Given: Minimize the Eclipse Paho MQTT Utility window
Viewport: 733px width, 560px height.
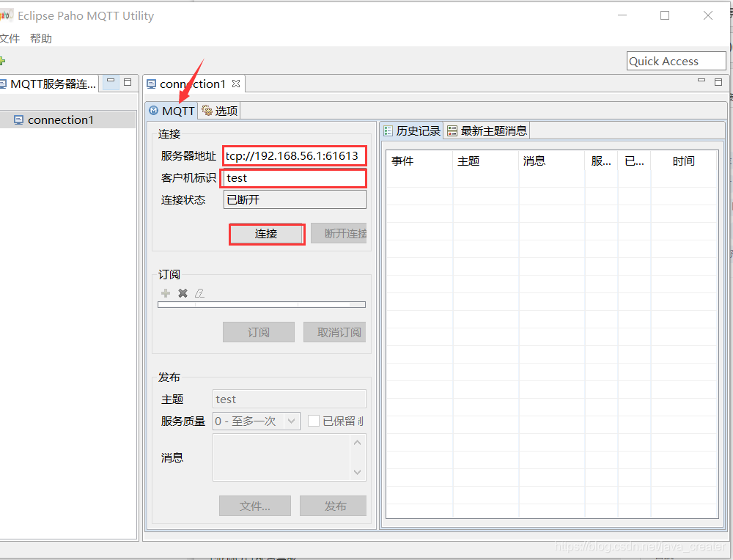Looking at the screenshot, I should pyautogui.click(x=622, y=15).
